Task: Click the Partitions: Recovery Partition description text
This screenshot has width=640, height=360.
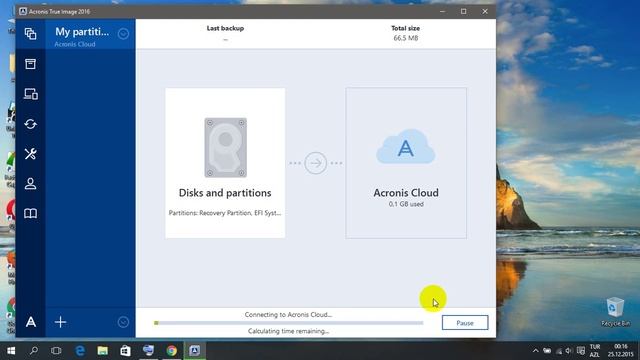Action: pyautogui.click(x=225, y=213)
